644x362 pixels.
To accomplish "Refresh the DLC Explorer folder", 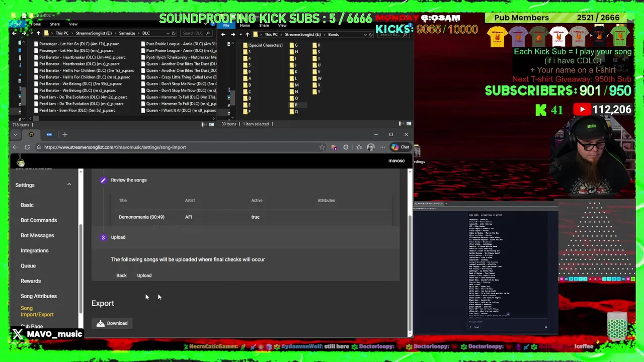I will [174, 33].
